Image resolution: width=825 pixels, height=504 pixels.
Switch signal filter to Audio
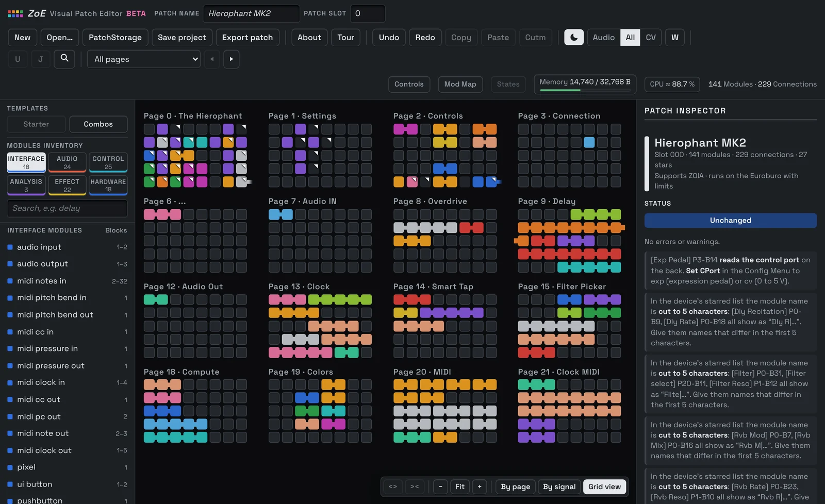[604, 38]
